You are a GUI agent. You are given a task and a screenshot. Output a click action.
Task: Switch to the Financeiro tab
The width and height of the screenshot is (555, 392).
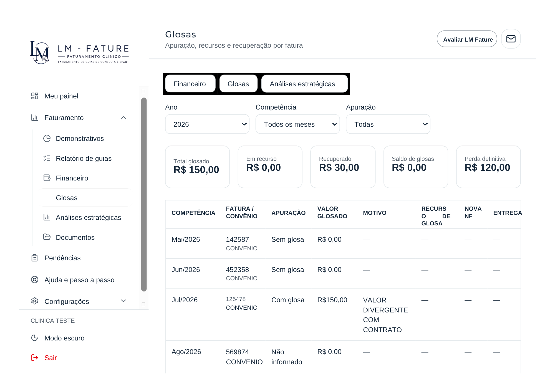190,84
